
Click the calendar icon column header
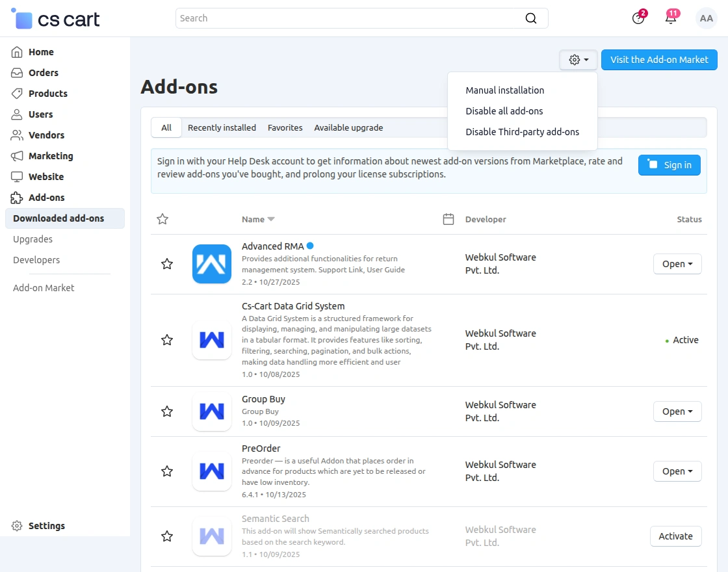tap(448, 219)
